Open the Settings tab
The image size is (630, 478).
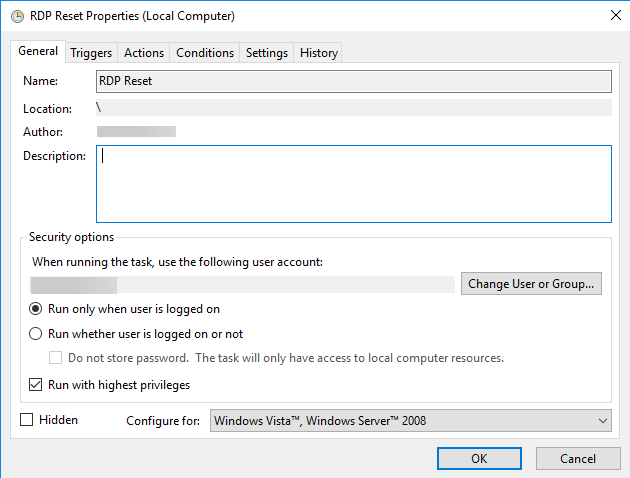[x=267, y=53]
